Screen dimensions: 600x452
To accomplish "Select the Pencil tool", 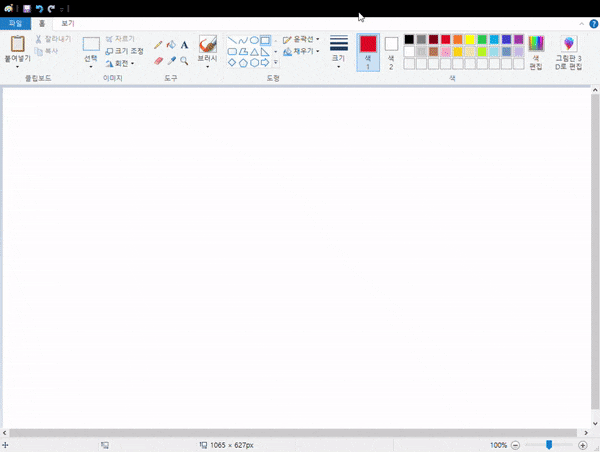I will pos(158,45).
